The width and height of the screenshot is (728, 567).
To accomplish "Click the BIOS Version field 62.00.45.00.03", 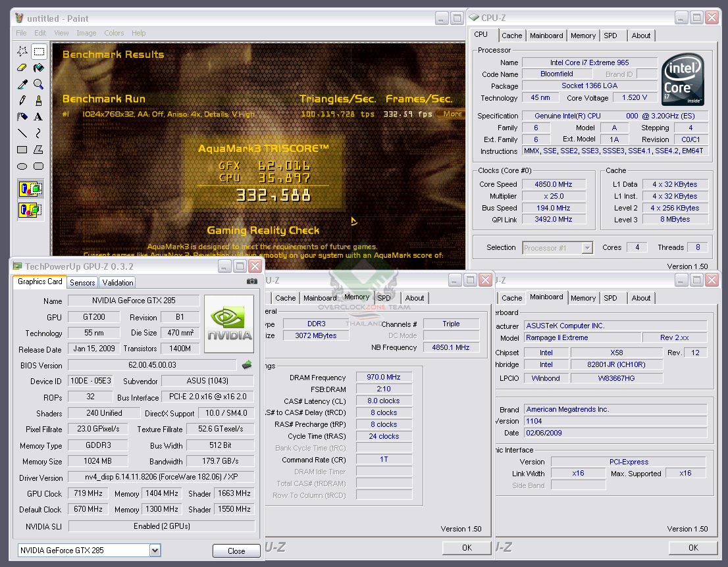I will (152, 365).
